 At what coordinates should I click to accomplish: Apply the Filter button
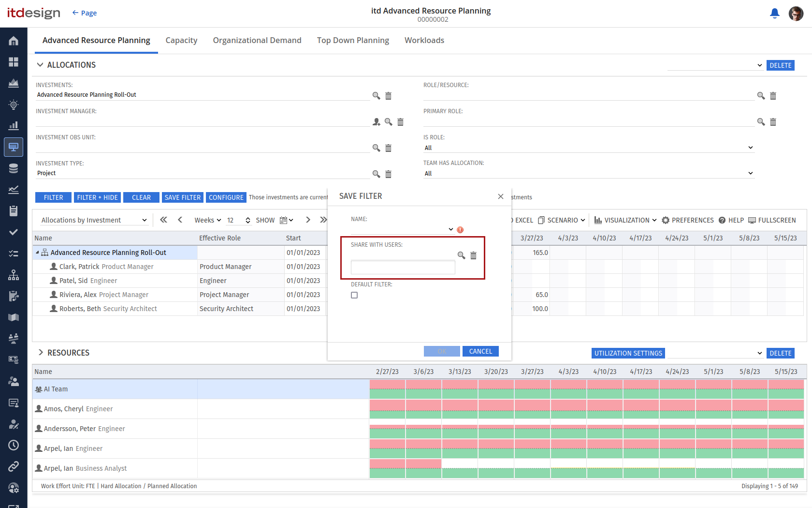pyautogui.click(x=53, y=197)
